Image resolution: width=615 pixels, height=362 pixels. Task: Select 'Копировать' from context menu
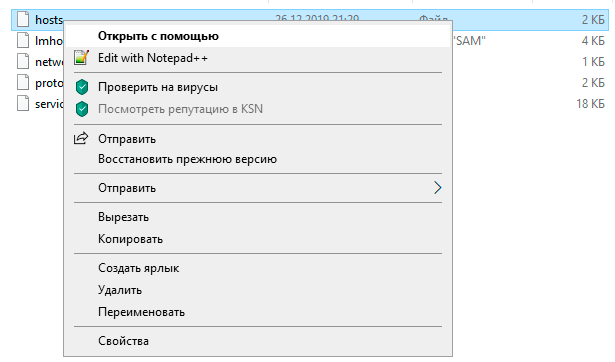(258, 239)
